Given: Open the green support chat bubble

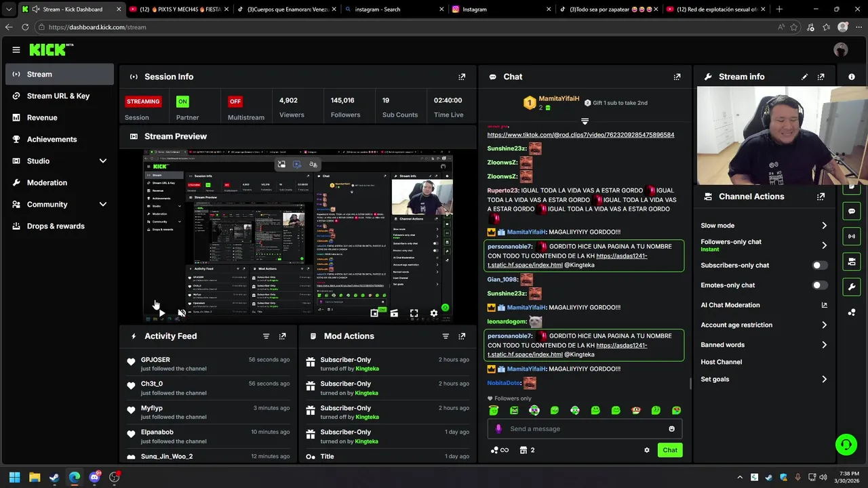Looking at the screenshot, I should click(846, 445).
